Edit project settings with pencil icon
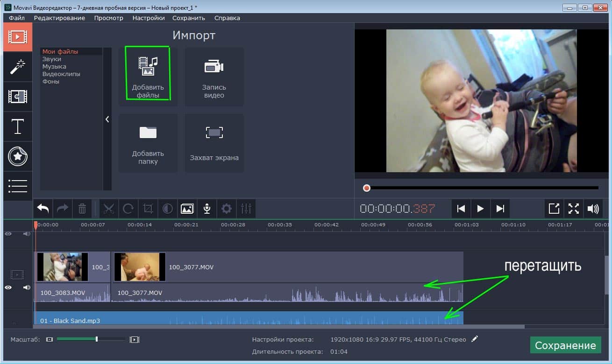This screenshot has height=364, width=612. click(475, 339)
